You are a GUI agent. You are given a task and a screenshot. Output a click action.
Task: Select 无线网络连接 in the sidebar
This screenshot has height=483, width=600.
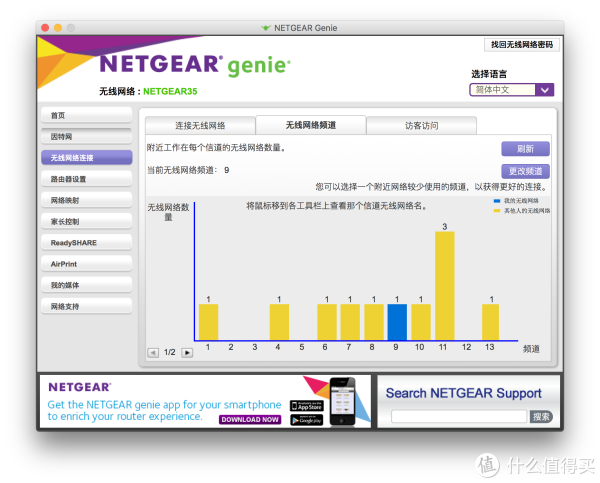point(86,158)
